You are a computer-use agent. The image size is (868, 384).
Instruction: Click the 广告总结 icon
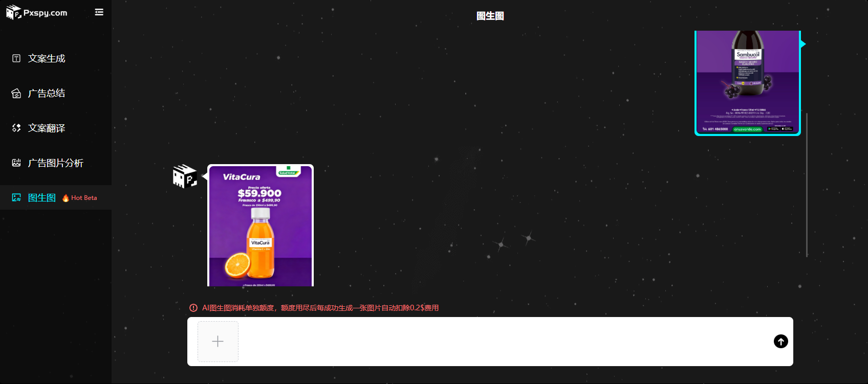[x=16, y=93]
